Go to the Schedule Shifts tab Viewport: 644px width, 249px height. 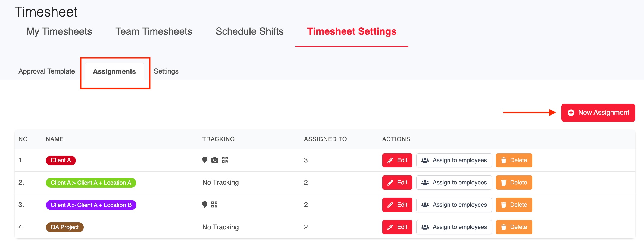point(249,31)
